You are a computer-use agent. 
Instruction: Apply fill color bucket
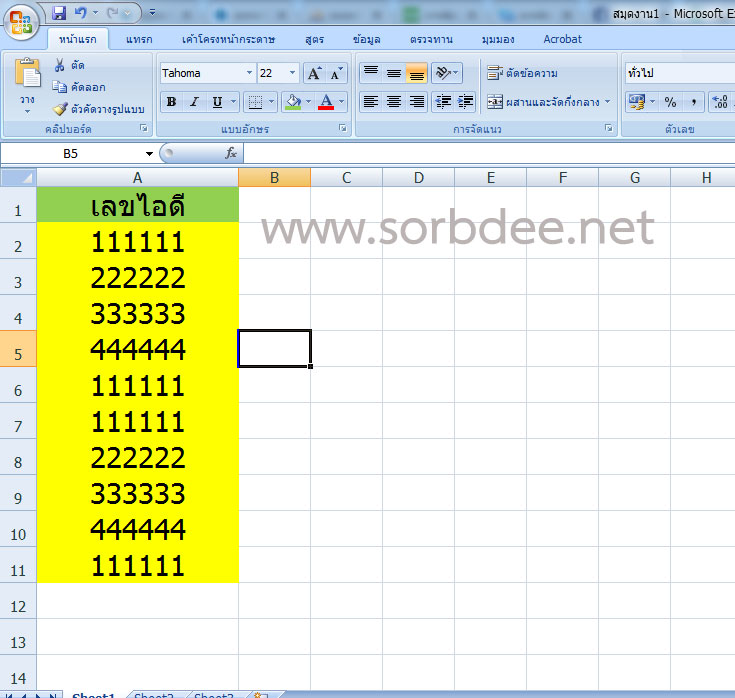click(x=293, y=102)
